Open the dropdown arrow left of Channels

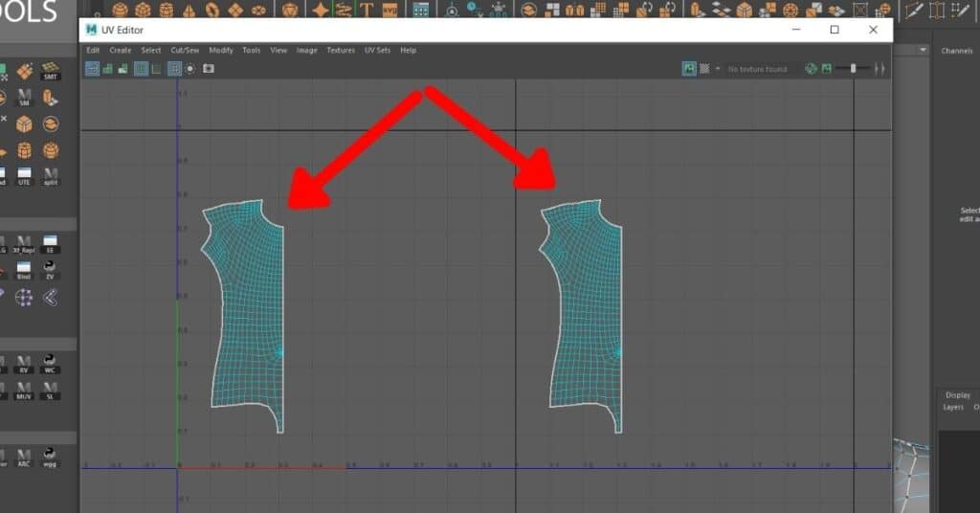point(924,50)
